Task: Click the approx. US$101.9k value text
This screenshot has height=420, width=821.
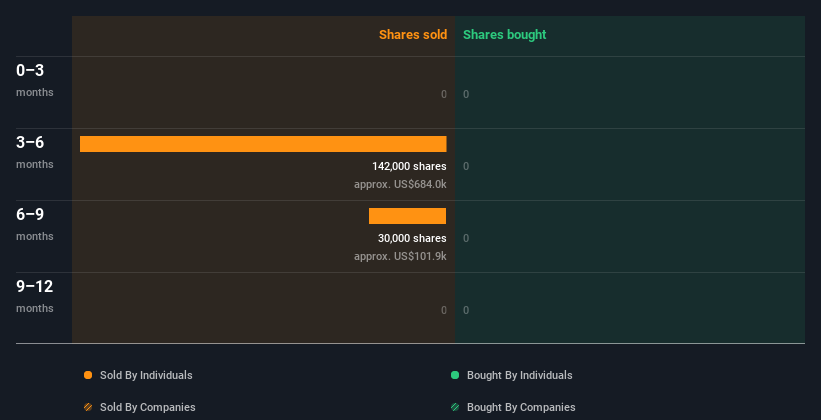Action: 400,256
